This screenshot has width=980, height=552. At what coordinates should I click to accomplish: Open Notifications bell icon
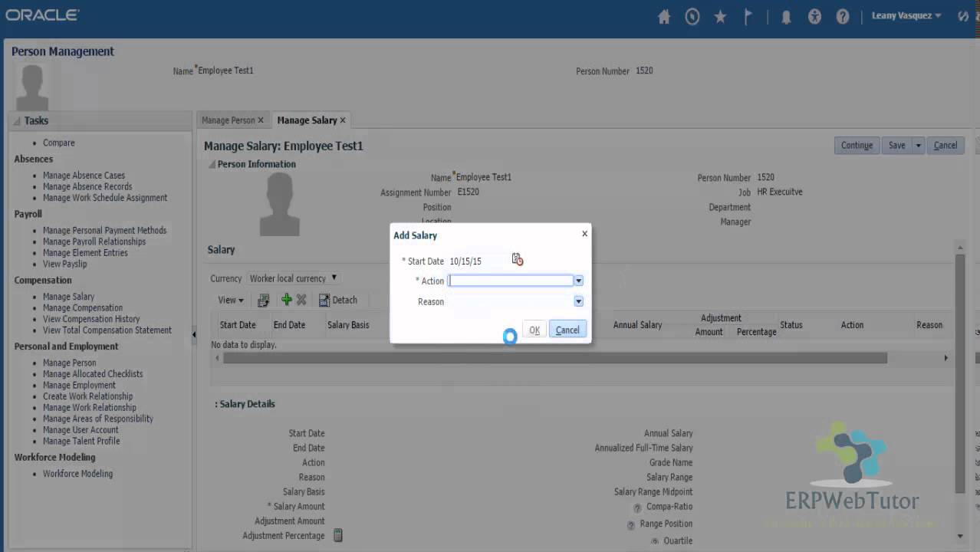point(786,17)
